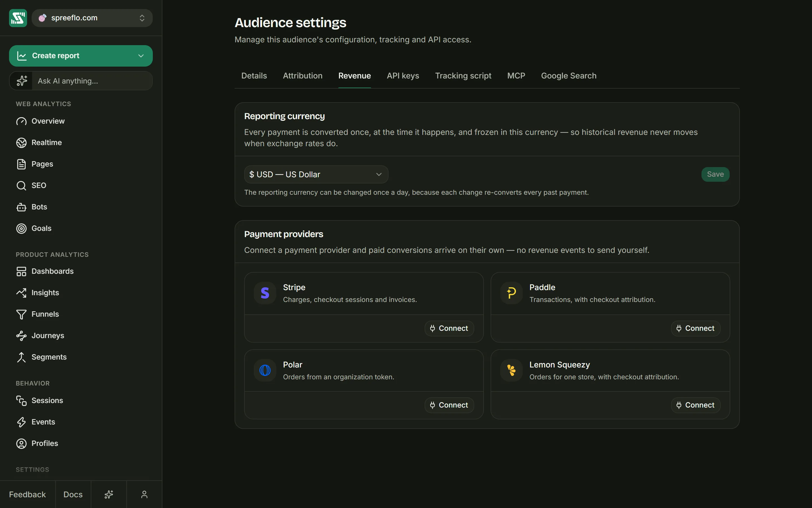
Task: Open the Profiles user-circle icon
Action: coord(21,443)
